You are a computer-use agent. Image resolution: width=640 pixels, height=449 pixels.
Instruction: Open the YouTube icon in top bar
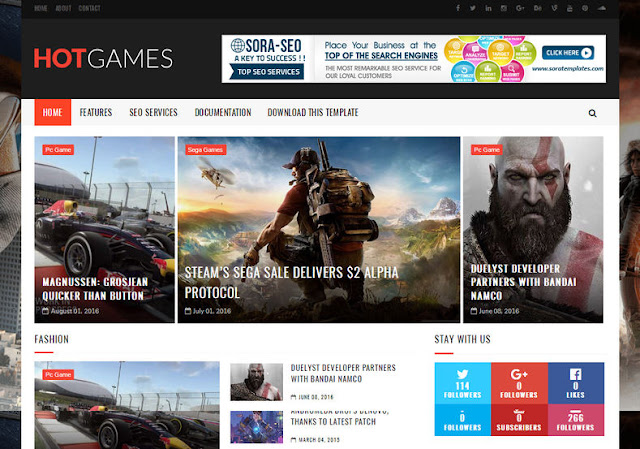[569, 8]
